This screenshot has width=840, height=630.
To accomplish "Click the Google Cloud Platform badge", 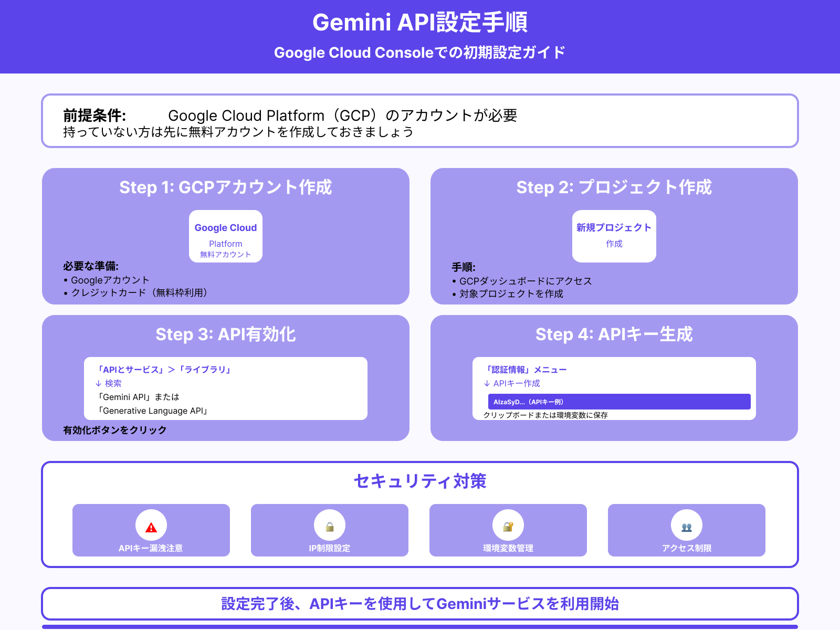I will pos(225,236).
